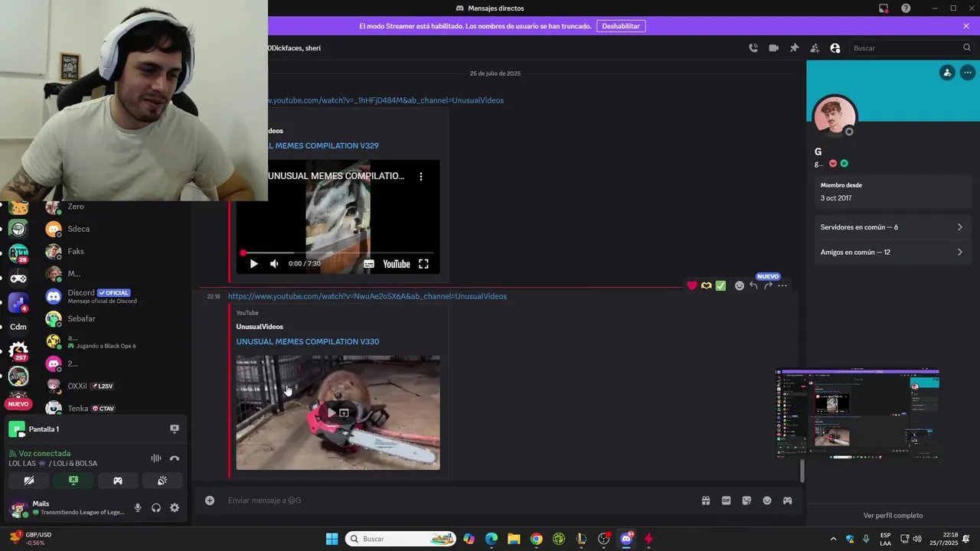
Task: Open the Discord help question mark icon
Action: click(906, 8)
